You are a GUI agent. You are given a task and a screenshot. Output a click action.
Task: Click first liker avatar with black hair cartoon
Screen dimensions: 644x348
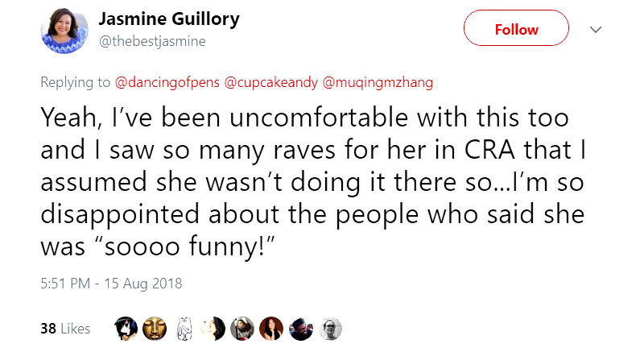[x=126, y=328]
